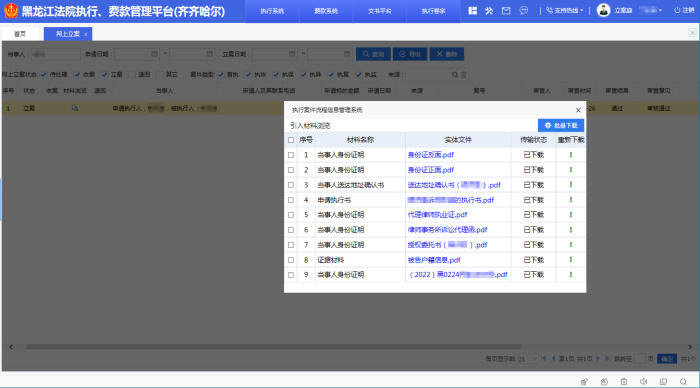Open the 费款系统 top menu
700x388 pixels.
click(326, 11)
